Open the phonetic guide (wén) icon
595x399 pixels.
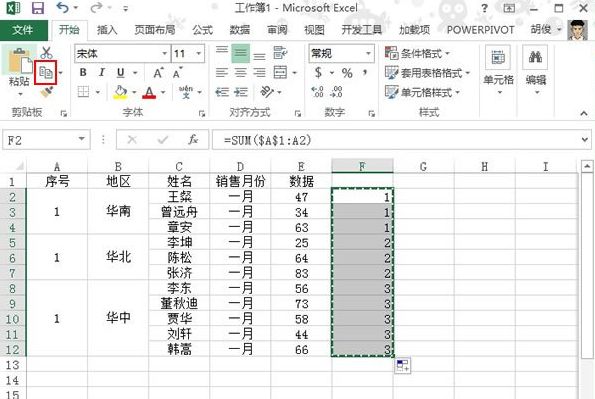point(186,92)
